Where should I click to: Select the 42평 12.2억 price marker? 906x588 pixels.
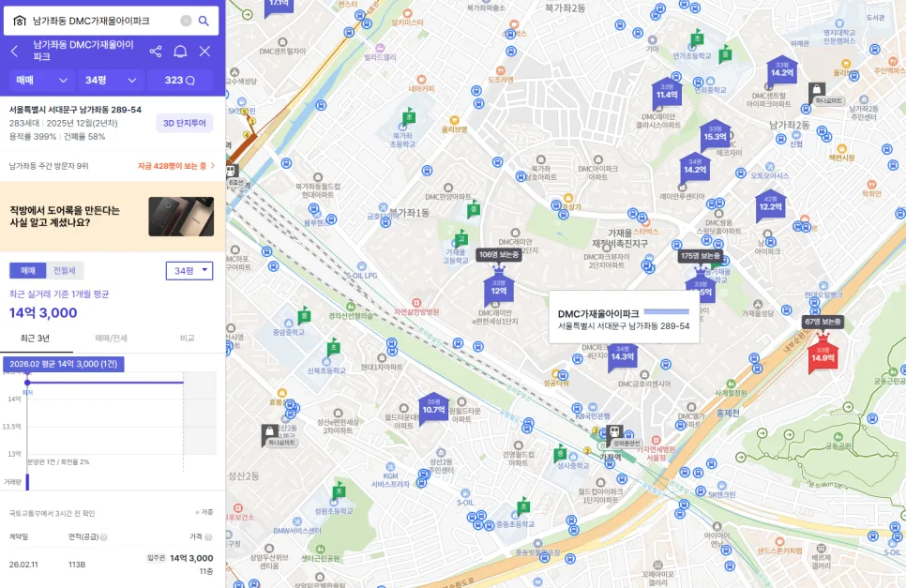pos(770,206)
